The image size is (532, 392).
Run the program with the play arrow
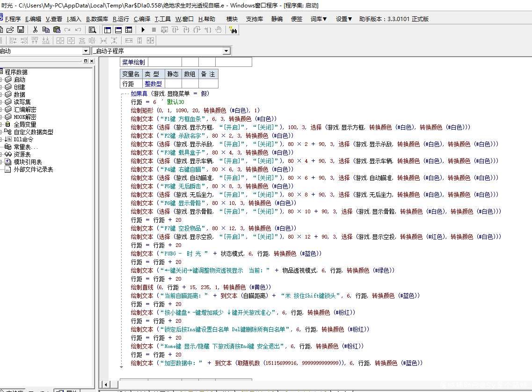(x=143, y=30)
